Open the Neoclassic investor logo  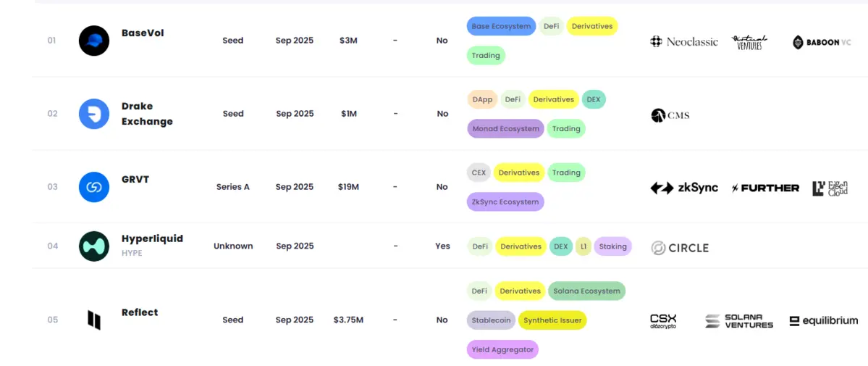[x=684, y=42]
